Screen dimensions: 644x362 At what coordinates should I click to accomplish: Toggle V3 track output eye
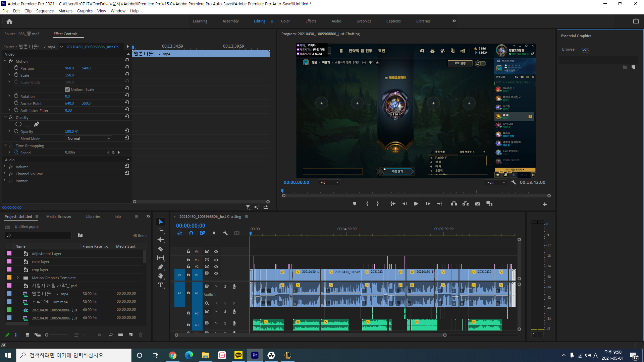[216, 260]
